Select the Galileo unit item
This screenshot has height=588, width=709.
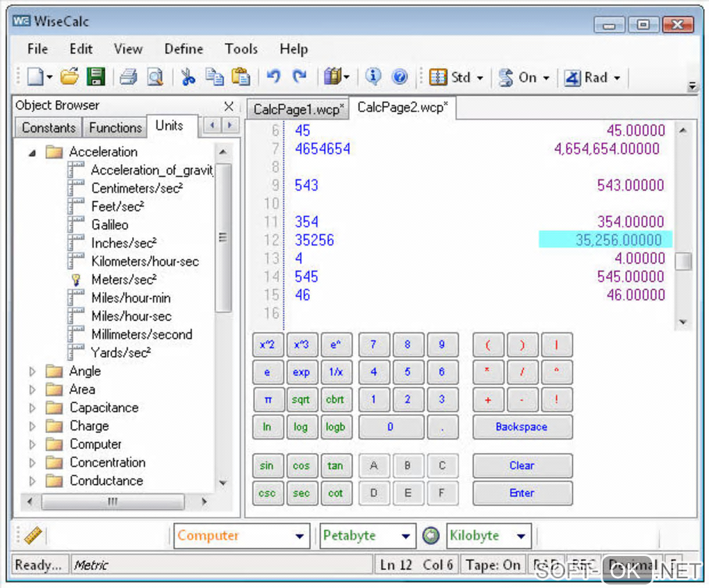(110, 224)
